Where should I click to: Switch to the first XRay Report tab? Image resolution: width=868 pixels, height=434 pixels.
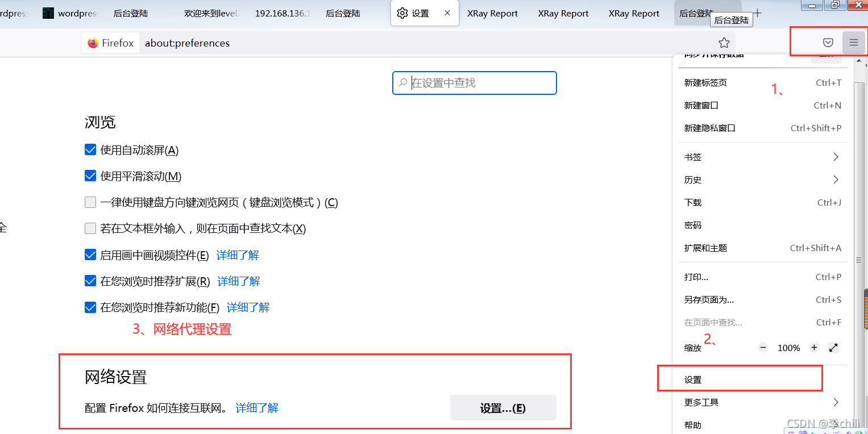(492, 13)
